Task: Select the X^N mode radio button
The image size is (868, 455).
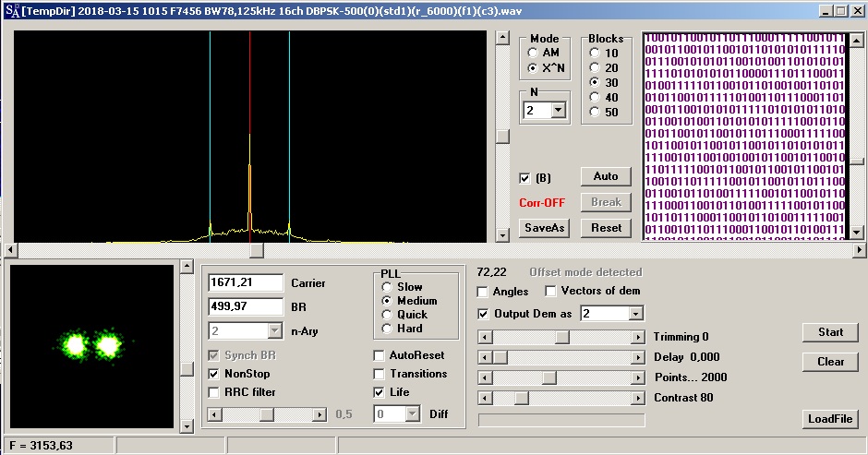Action: (533, 68)
